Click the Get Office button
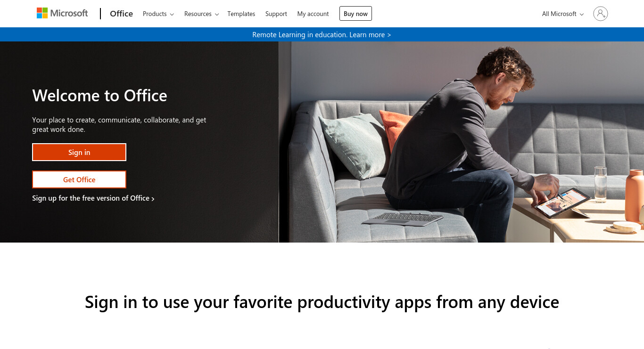This screenshot has height=349, width=644. point(79,179)
